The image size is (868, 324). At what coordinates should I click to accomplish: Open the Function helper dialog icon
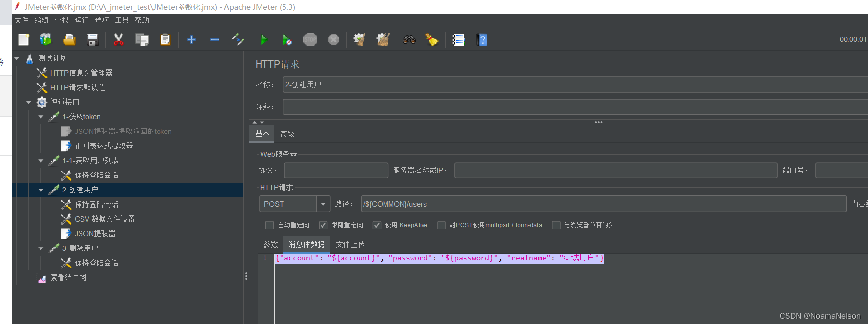(x=458, y=39)
